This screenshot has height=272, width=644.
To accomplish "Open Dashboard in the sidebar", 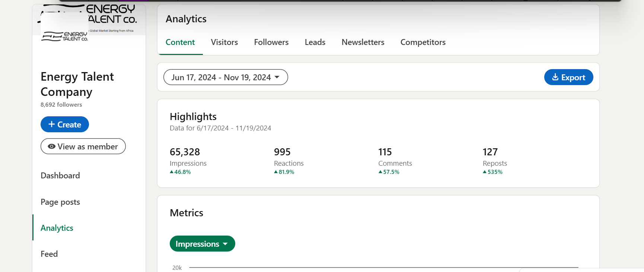I will pyautogui.click(x=60, y=175).
